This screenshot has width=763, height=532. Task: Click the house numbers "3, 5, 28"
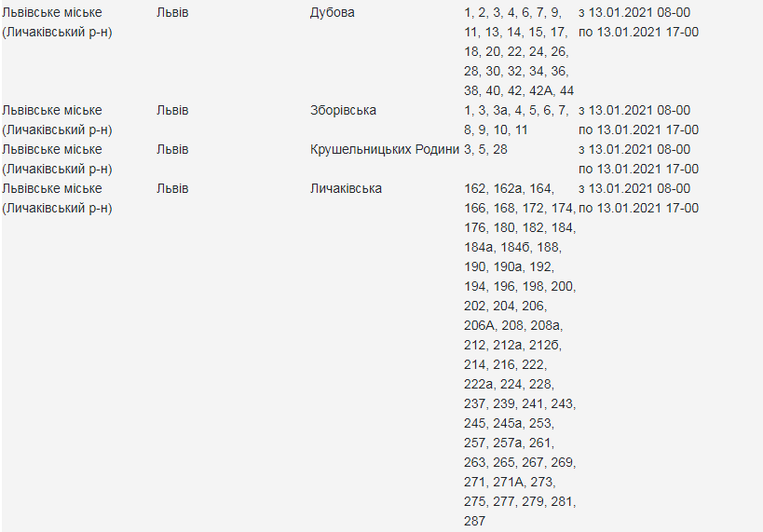pyautogui.click(x=485, y=149)
